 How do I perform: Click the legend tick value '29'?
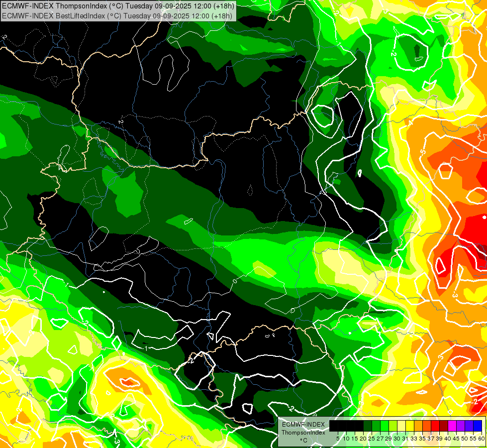click(389, 439)
